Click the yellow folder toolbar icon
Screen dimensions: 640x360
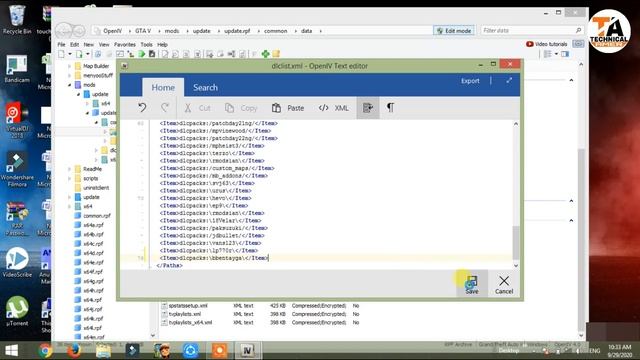(276, 54)
